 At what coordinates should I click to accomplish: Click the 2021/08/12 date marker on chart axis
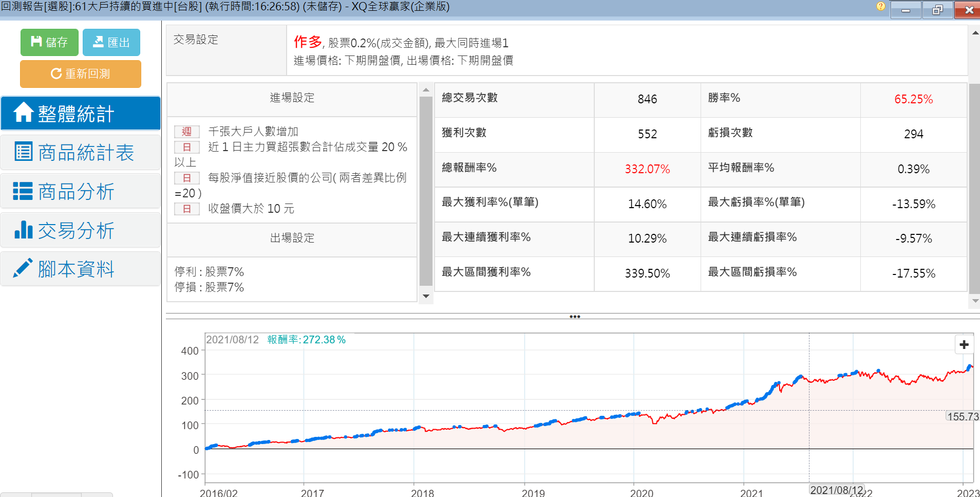pyautogui.click(x=836, y=490)
